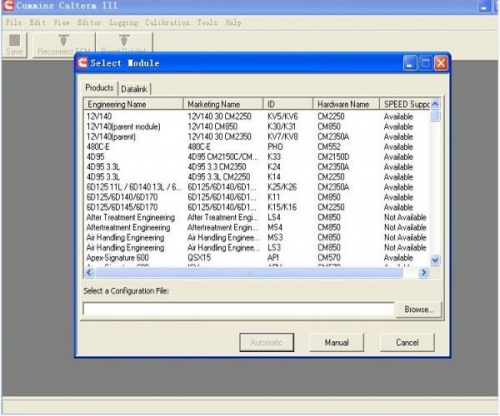Viewport: 500px width, 416px height.
Task: Click the K30/K31 ID cell
Action: click(281, 127)
